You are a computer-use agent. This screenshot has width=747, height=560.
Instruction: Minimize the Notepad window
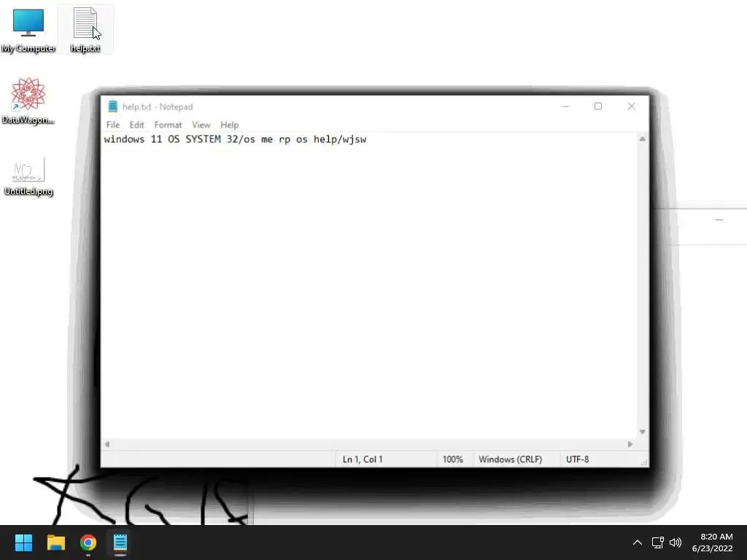point(565,106)
